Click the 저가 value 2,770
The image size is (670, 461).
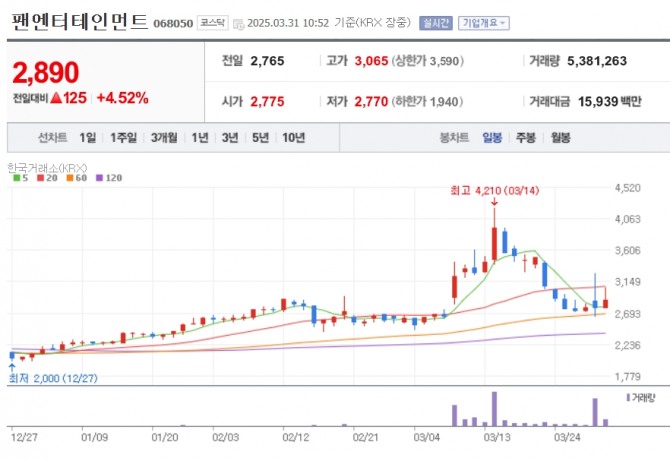(x=371, y=102)
